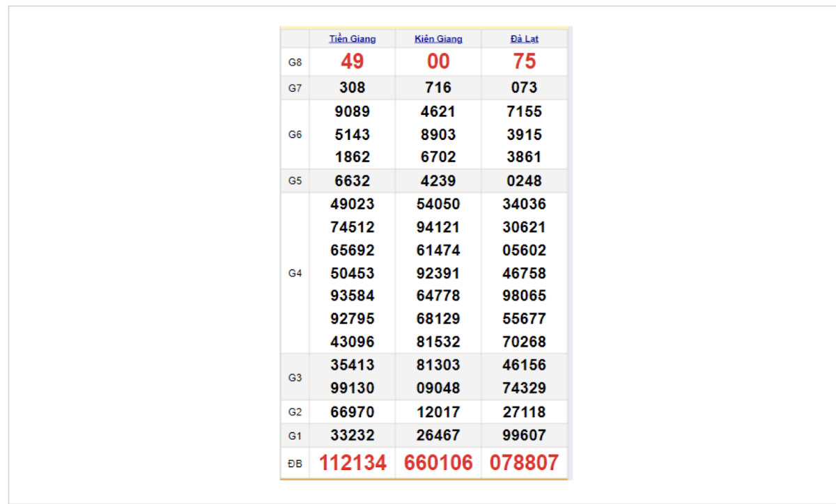The width and height of the screenshot is (836, 504).
Task: Select G6 number 5143
Action: (353, 134)
